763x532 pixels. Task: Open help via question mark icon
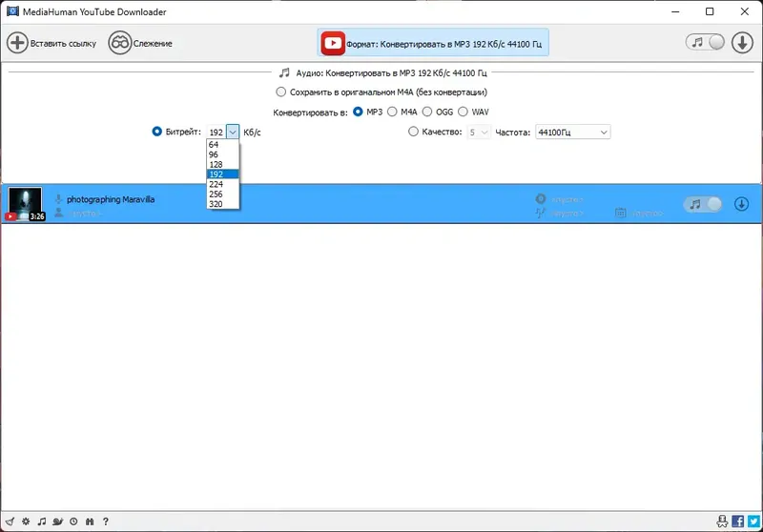(106, 522)
